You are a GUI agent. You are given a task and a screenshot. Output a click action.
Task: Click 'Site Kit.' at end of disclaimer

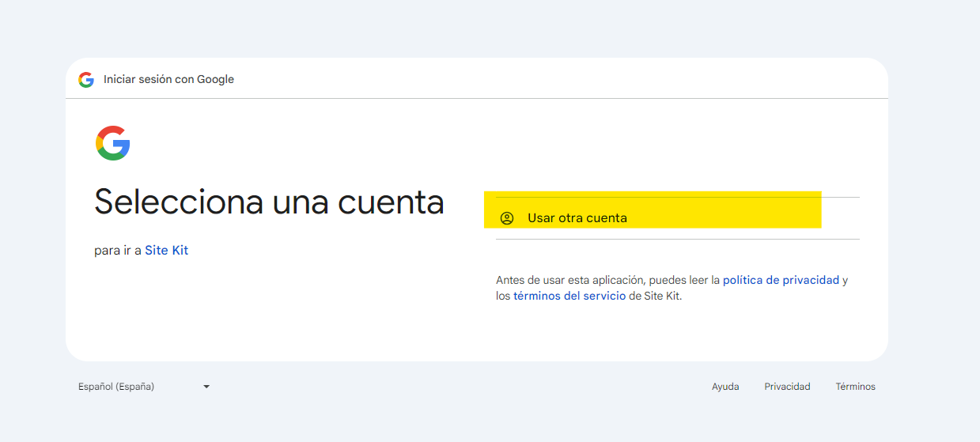(x=663, y=297)
